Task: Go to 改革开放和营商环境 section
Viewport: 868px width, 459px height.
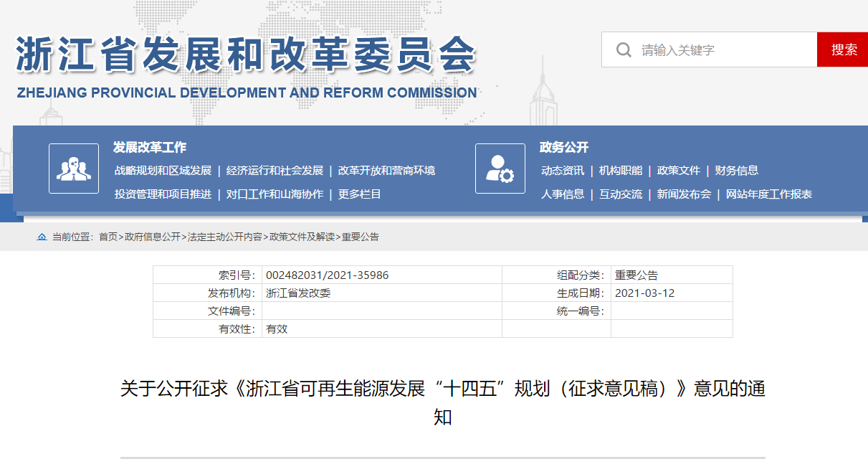Action: click(386, 171)
